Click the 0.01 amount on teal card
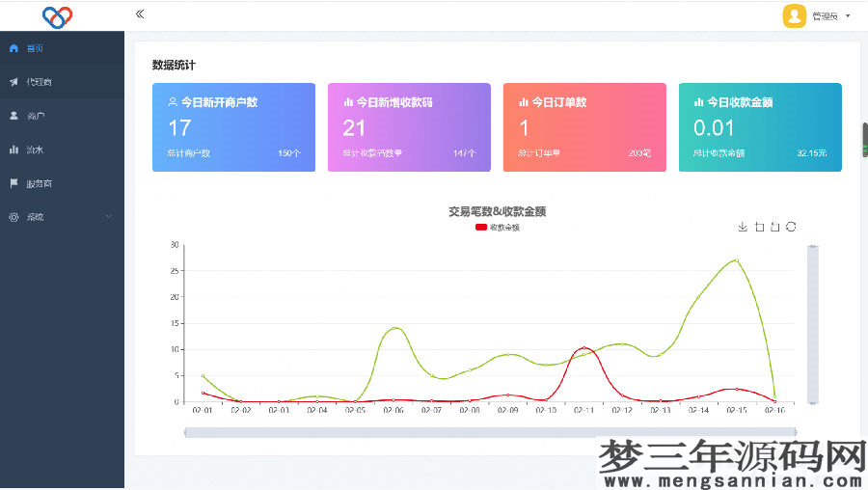Screen dimensions: 868x490 (x=714, y=128)
